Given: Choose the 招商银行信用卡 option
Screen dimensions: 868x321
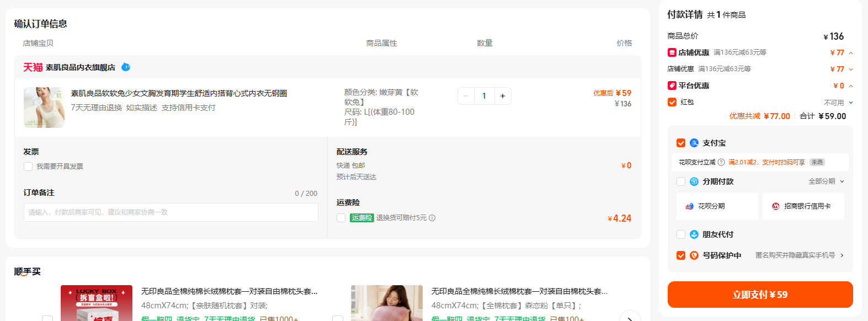Looking at the screenshot, I should pyautogui.click(x=803, y=206).
